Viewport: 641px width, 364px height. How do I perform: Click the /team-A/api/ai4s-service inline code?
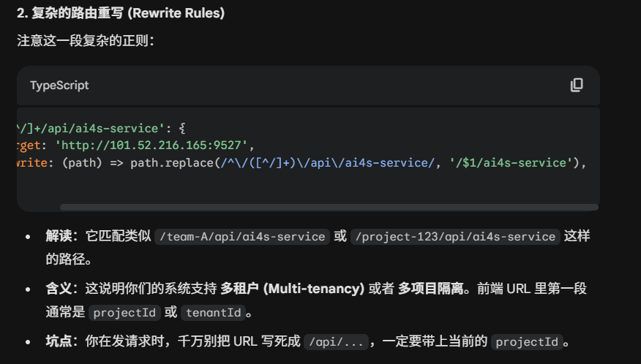[x=242, y=236]
